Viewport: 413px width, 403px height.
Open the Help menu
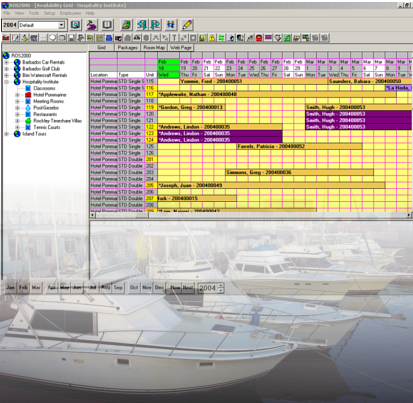[90, 13]
